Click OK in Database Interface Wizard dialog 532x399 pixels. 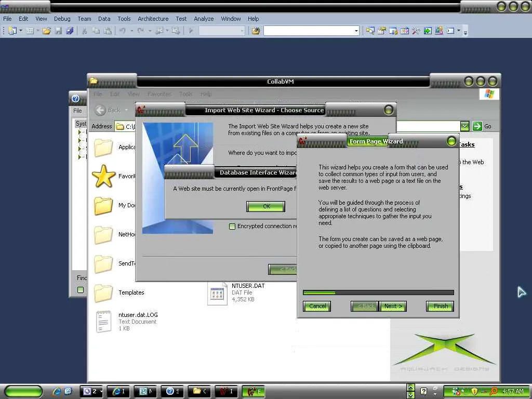point(265,206)
